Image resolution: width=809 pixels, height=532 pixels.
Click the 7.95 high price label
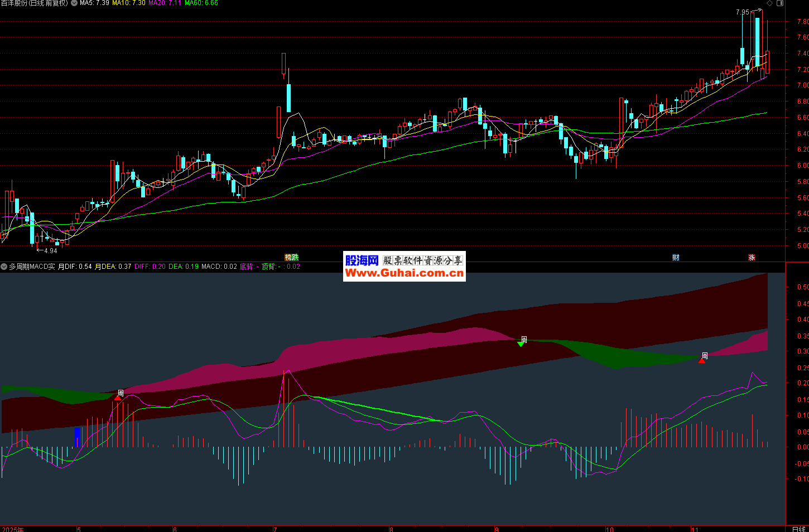pyautogui.click(x=742, y=12)
